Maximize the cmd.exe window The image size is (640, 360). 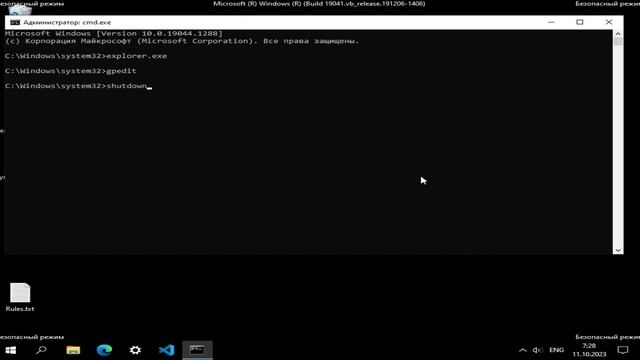coord(580,22)
